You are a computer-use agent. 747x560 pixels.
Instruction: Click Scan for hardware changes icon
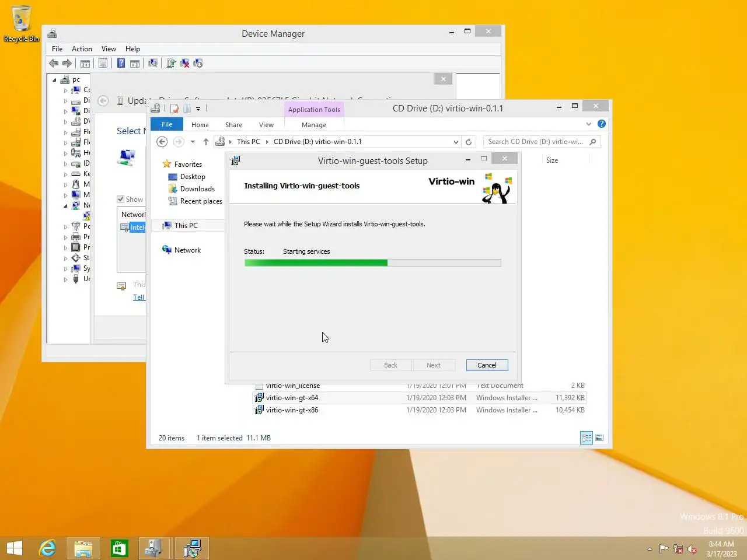pos(153,63)
